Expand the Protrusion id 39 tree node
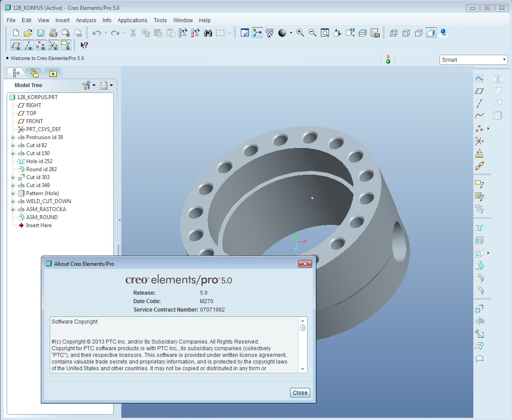 point(13,137)
